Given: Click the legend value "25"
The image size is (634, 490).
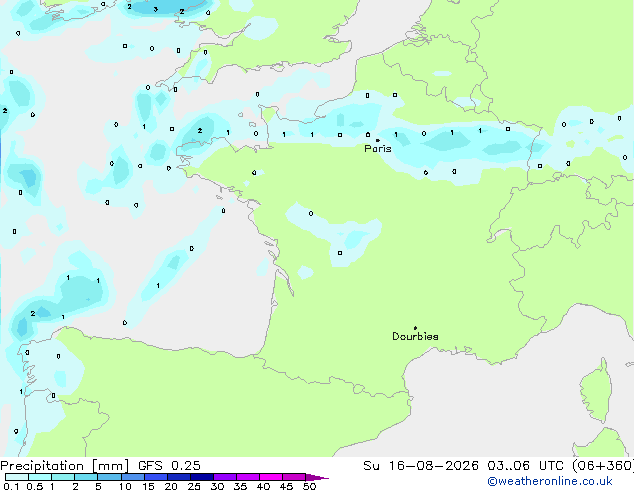Looking at the screenshot, I should 194,486.
